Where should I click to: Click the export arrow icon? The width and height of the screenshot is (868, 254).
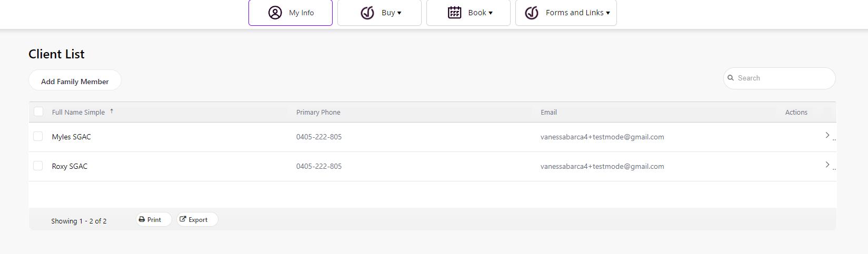coord(183,219)
